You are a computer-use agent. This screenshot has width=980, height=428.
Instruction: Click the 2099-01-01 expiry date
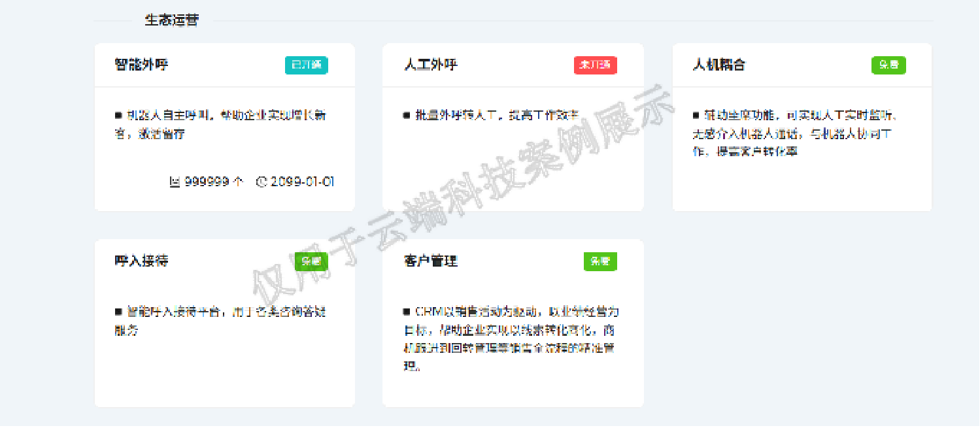pos(302,182)
